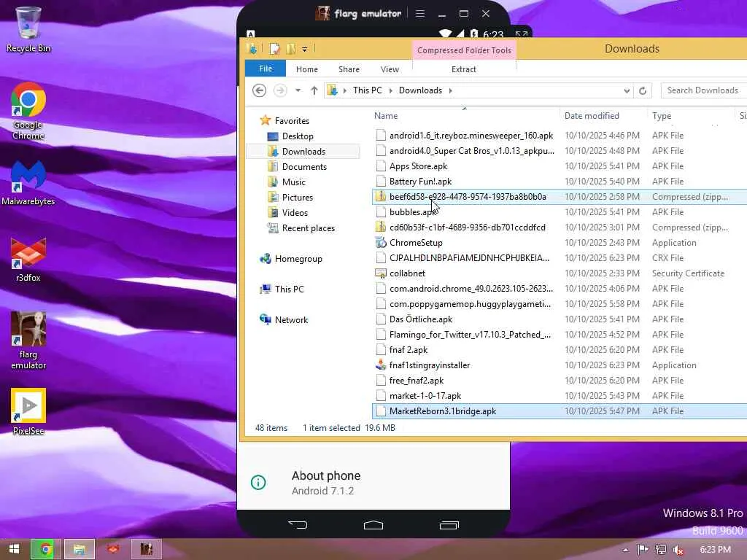The width and height of the screenshot is (747, 560).
Task: Switch to File Explorer in the taskbar
Action: coord(79,549)
